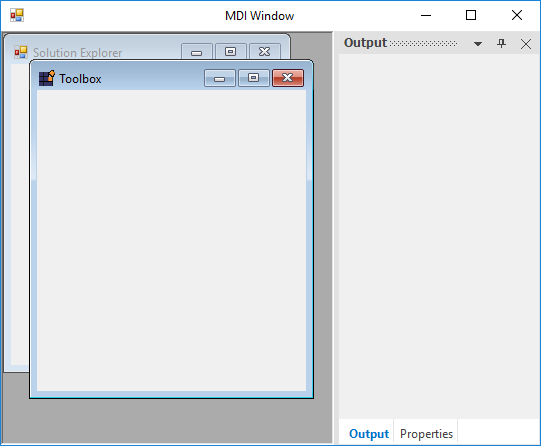Image resolution: width=541 pixels, height=446 pixels.
Task: Click the Solution Explorer window icon
Action: click(21, 52)
